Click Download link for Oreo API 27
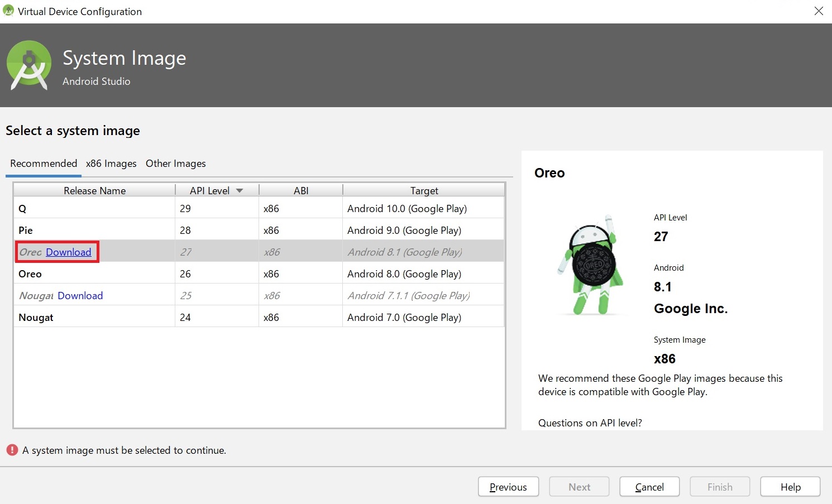Viewport: 832px width, 504px height. [69, 252]
